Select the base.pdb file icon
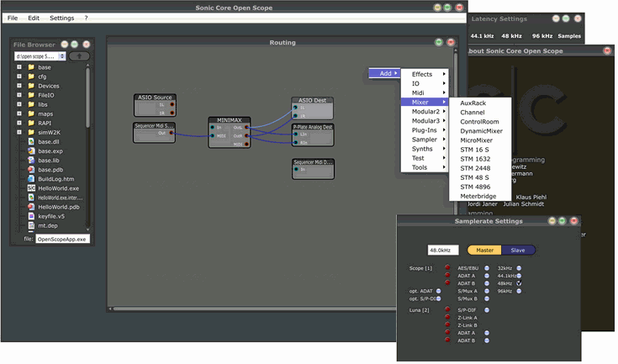Viewport: 618px width, 364px height. pos(31,170)
